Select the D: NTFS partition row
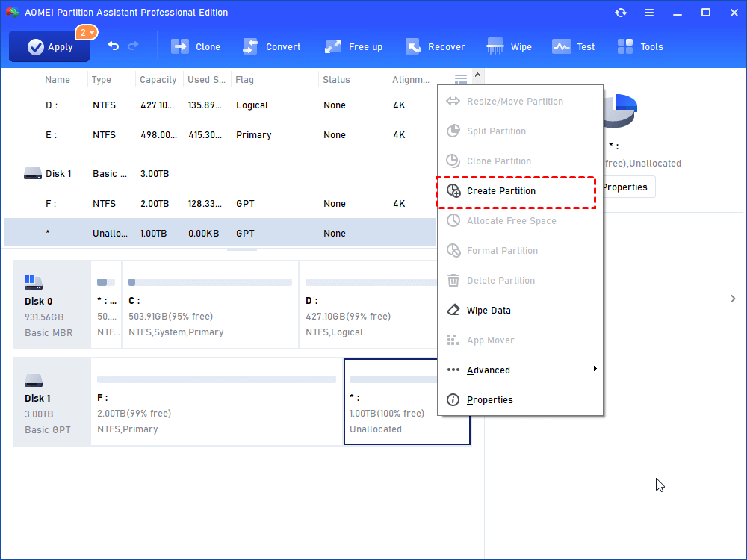Image resolution: width=747 pixels, height=560 pixels. (220, 105)
